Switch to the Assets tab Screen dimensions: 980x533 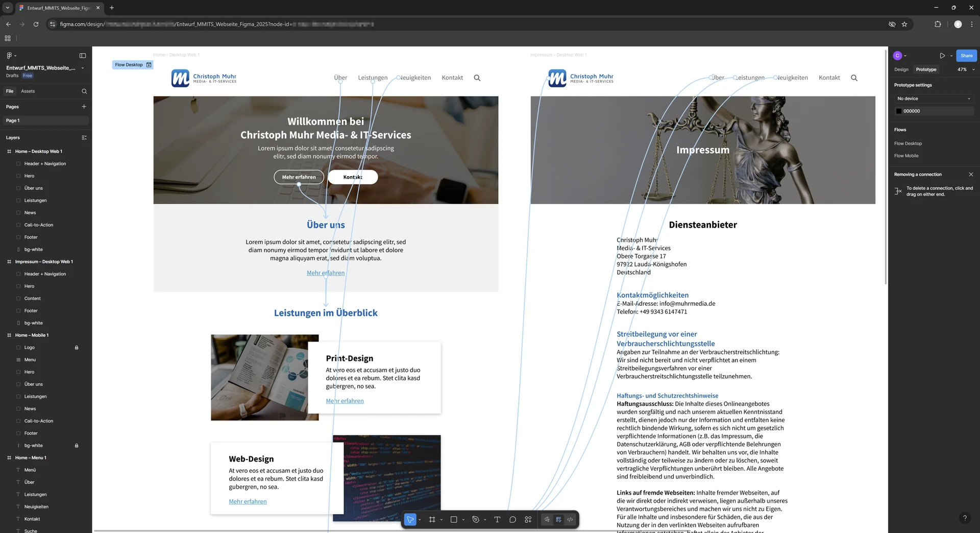28,91
